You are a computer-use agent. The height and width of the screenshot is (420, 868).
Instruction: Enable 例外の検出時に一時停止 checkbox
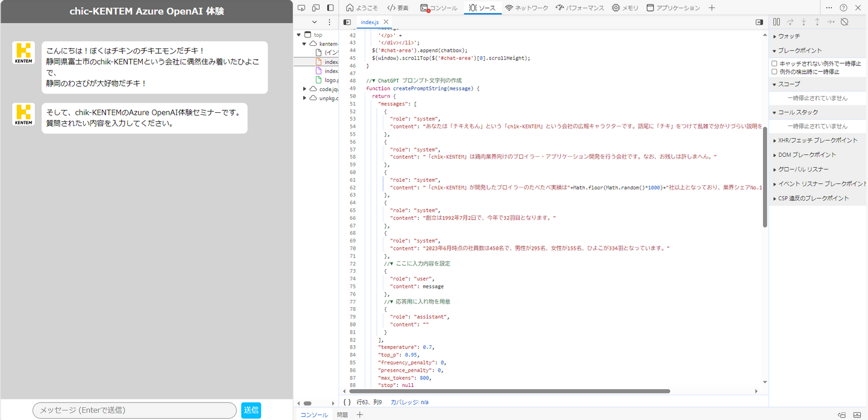pos(775,71)
